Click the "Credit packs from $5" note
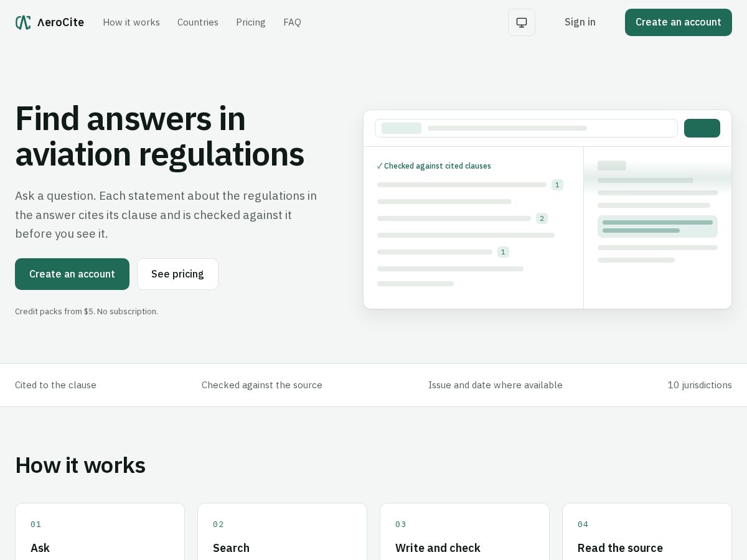The width and height of the screenshot is (747, 560). [87, 311]
